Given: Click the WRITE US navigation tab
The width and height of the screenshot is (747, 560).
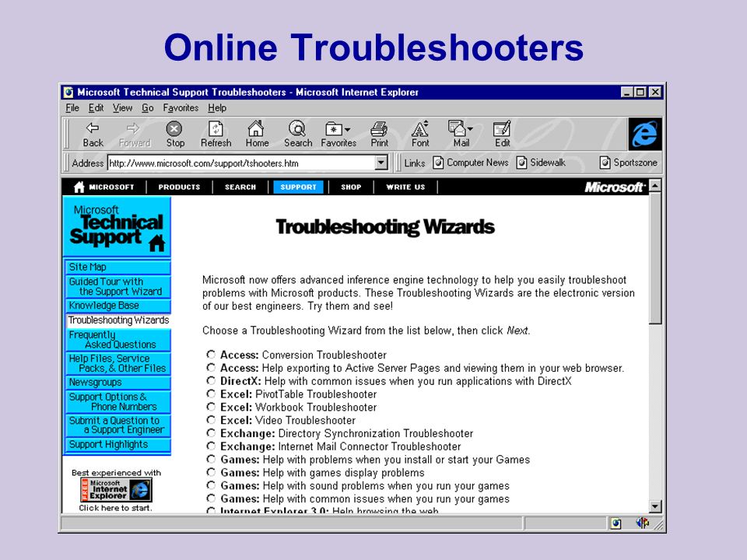Looking at the screenshot, I should (x=405, y=187).
